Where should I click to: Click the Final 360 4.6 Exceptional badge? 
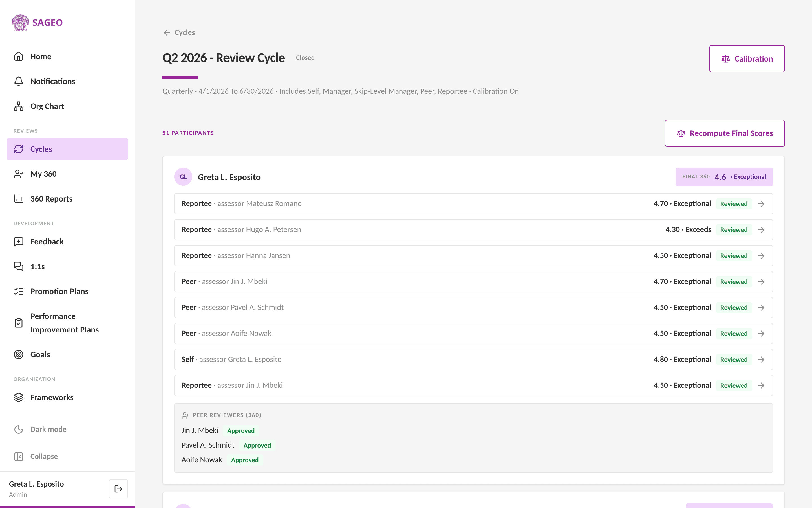(724, 177)
